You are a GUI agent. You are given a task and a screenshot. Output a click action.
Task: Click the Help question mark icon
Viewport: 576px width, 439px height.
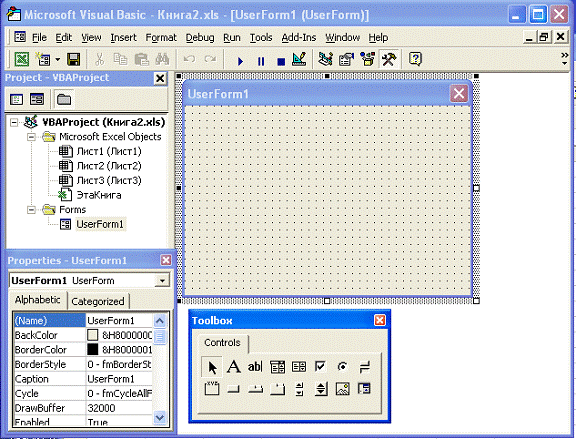click(x=415, y=59)
